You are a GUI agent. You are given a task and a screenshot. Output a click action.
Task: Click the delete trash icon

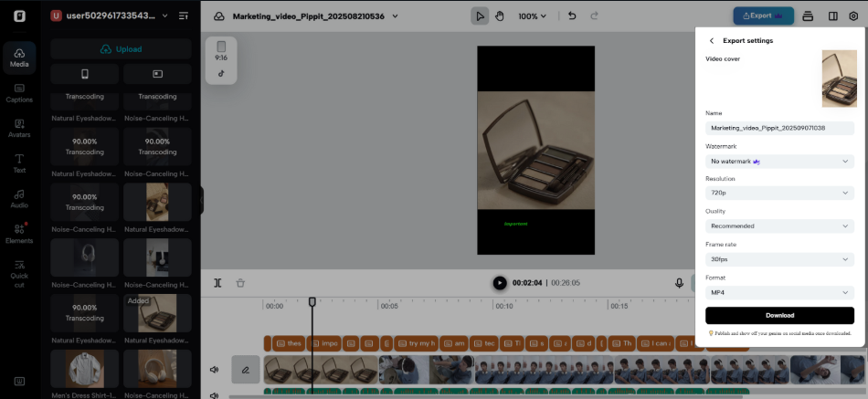pos(240,283)
